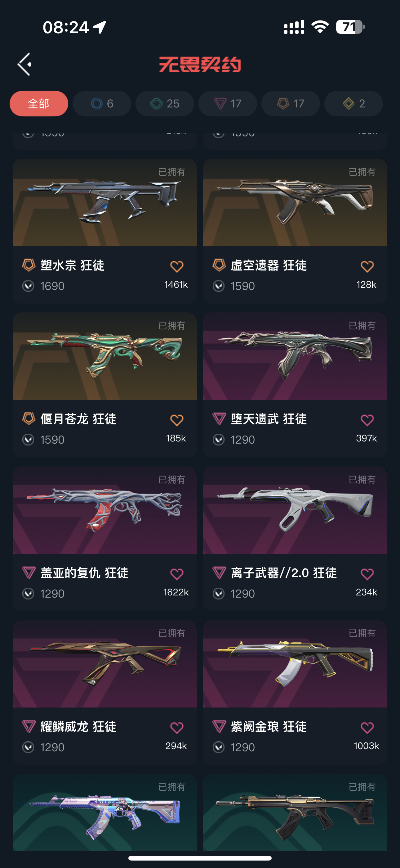Click tier icon next to 堕天遗武 狂徒
Image resolution: width=400 pixels, height=868 pixels.
pyautogui.click(x=219, y=419)
